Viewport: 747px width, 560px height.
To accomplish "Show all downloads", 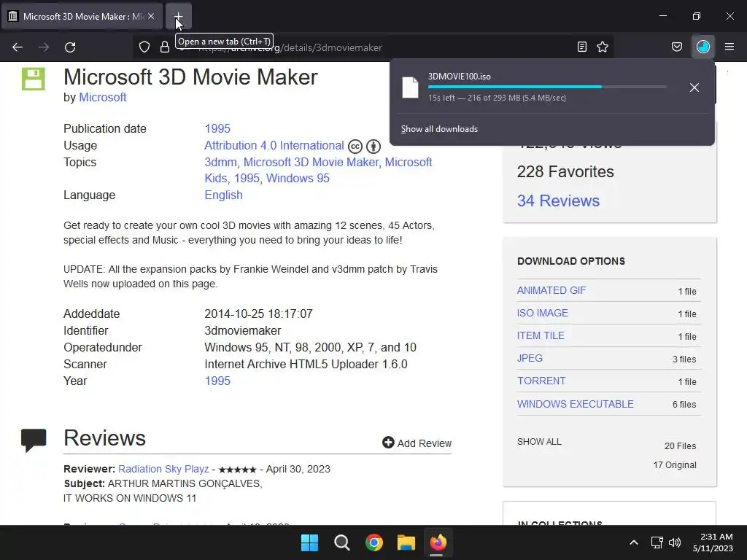I will [x=439, y=129].
